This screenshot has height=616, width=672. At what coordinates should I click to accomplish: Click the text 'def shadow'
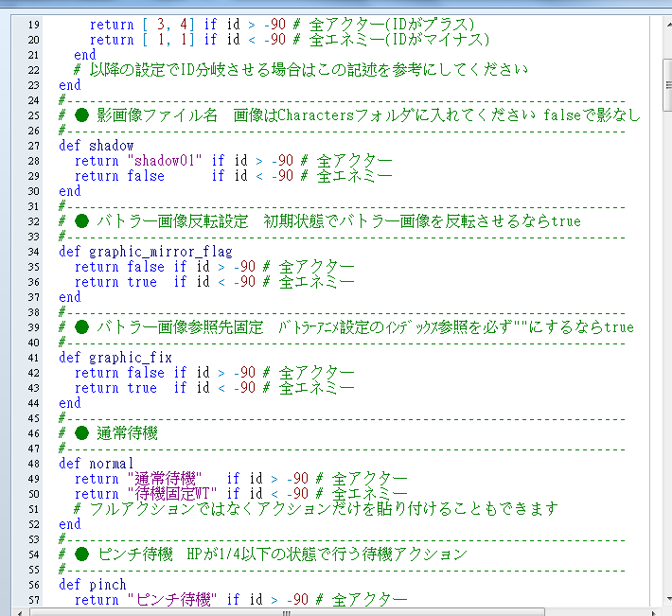click(96, 146)
